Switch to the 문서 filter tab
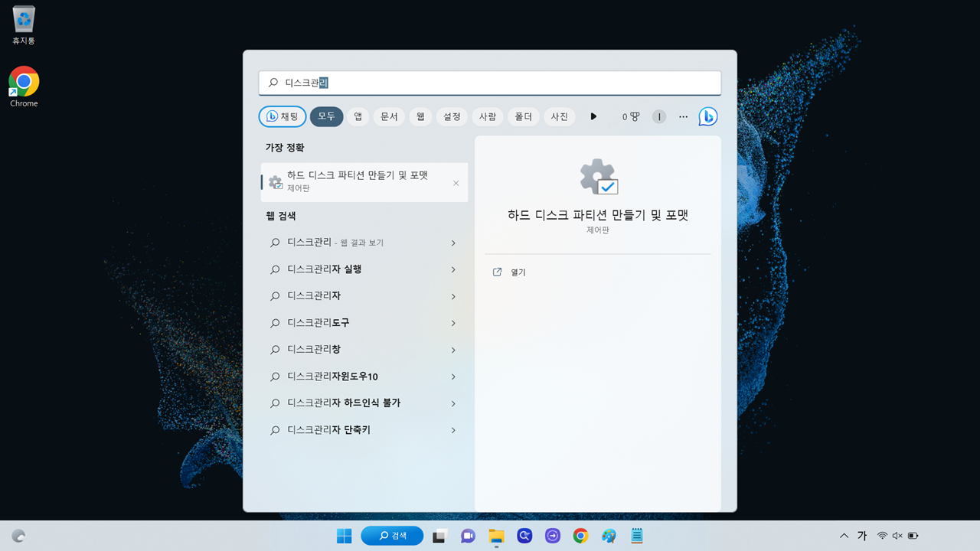Screen dimensions: 980x551 (388, 116)
